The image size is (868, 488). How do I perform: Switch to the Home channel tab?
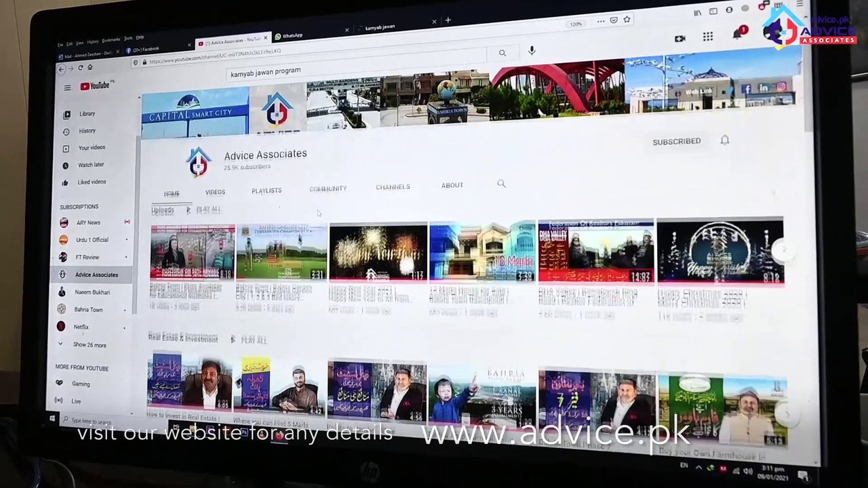[x=172, y=194]
